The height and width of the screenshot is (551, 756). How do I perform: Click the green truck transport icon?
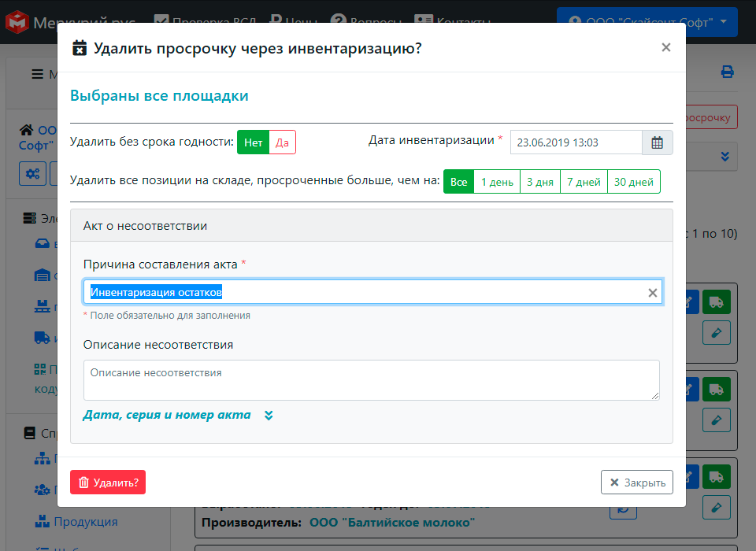tap(717, 301)
